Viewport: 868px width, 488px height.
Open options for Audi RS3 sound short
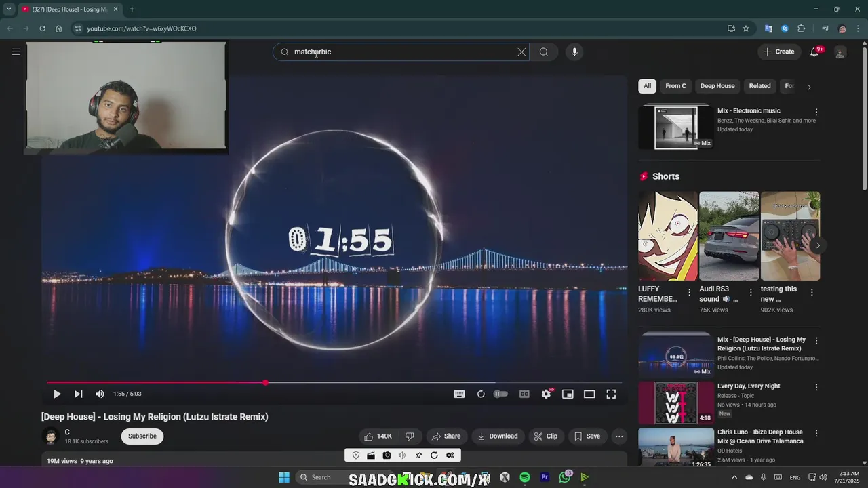pos(751,293)
